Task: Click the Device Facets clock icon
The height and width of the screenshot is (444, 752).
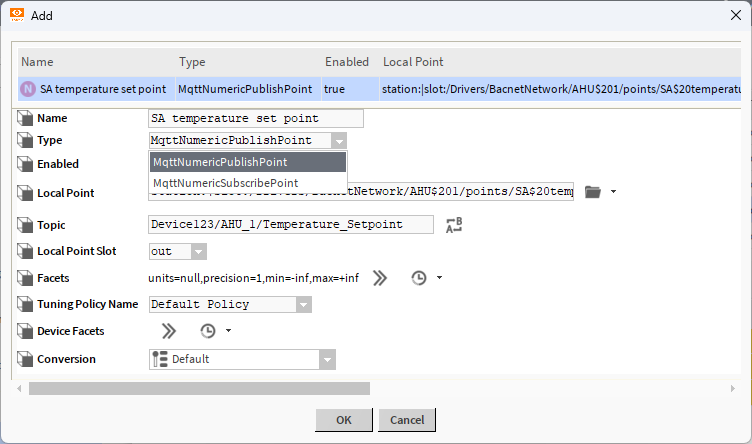Action: tap(208, 331)
